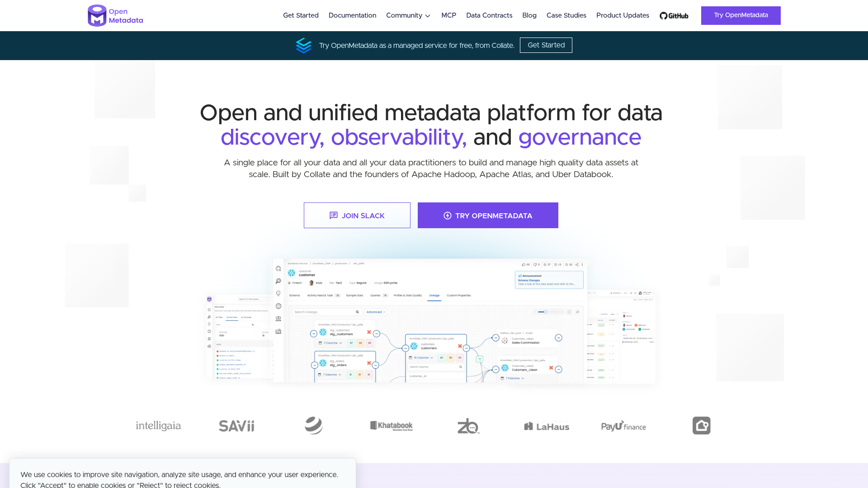Open Documentation from the top navigation
Viewport: 868px width, 488px height.
[352, 15]
